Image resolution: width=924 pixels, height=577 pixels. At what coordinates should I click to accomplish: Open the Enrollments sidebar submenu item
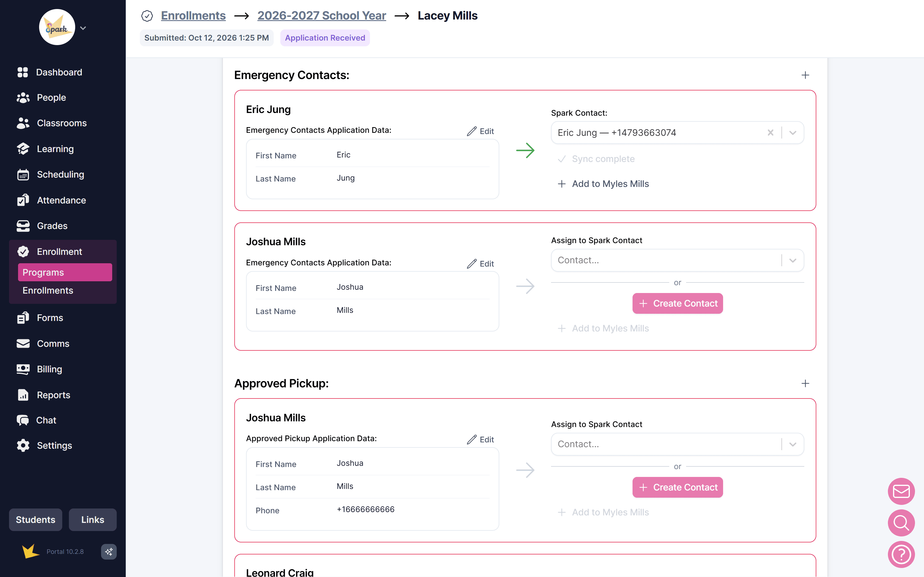[x=48, y=290]
